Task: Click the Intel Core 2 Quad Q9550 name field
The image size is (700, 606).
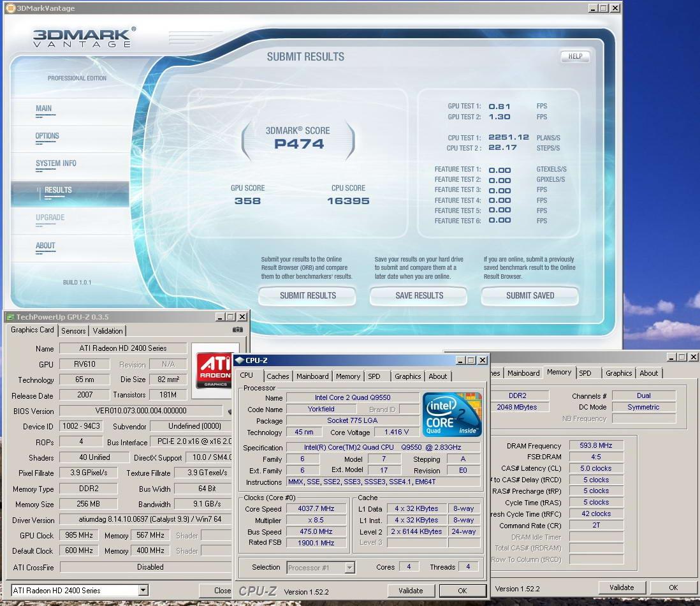Action: (x=353, y=397)
